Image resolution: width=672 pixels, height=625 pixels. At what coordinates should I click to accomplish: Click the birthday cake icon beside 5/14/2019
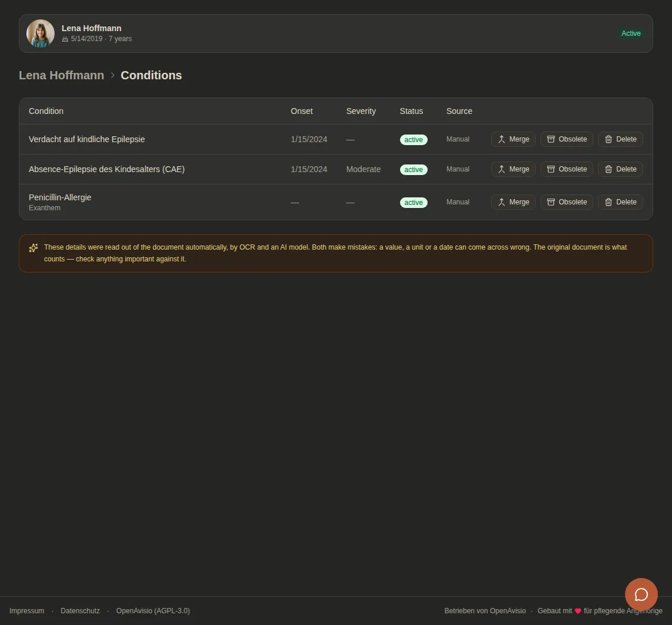[65, 39]
